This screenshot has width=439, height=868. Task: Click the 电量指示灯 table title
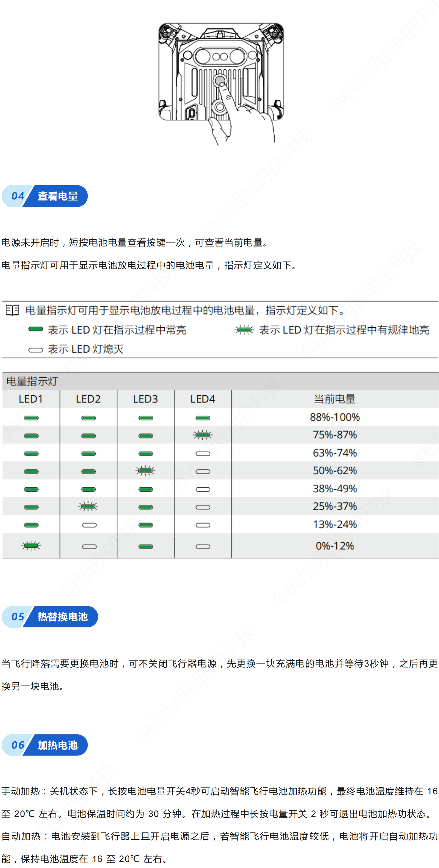(x=32, y=381)
